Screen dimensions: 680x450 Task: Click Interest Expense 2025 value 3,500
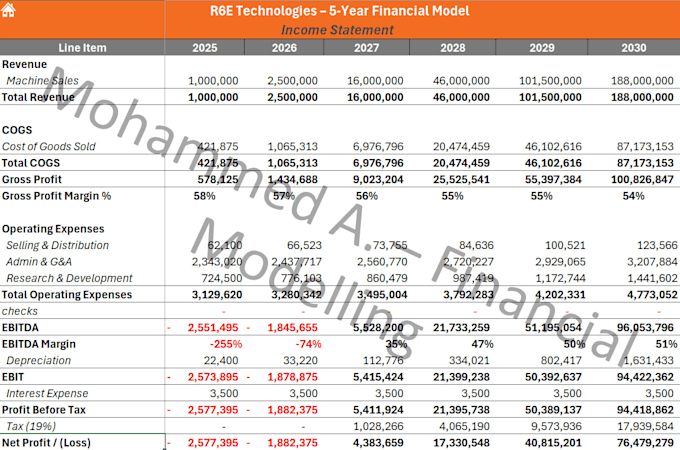pos(224,394)
